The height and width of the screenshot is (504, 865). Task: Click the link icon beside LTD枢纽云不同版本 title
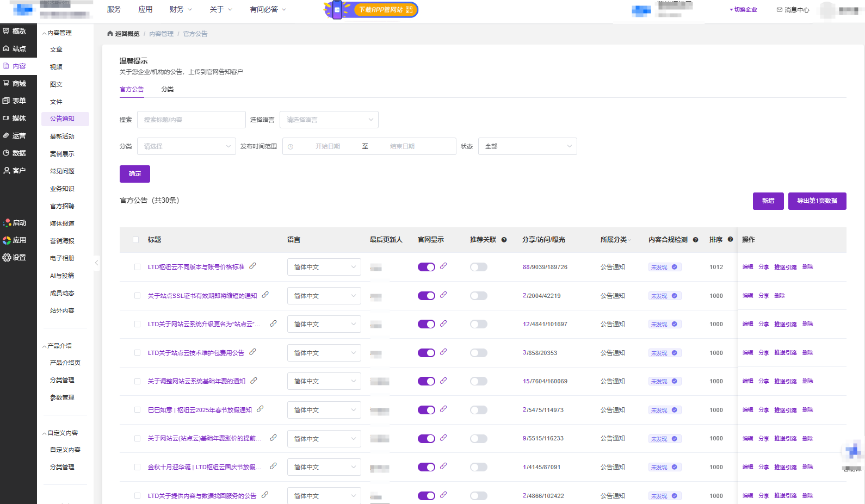(x=252, y=266)
